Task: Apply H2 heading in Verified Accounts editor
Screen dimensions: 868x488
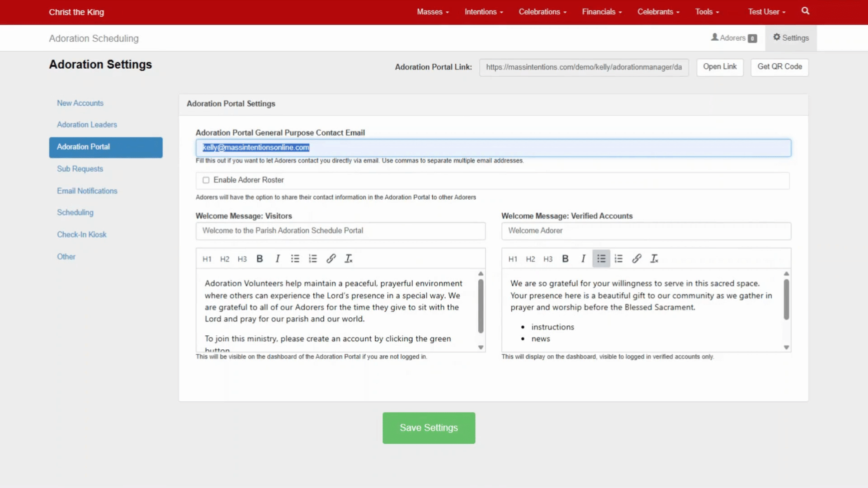Action: [x=530, y=259]
